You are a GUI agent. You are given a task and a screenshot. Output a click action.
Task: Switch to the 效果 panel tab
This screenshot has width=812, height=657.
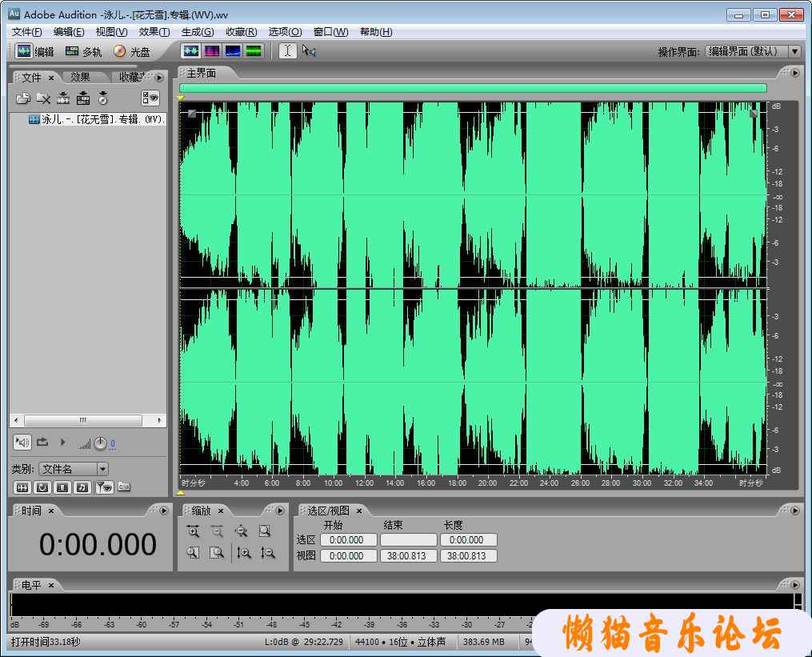point(80,77)
